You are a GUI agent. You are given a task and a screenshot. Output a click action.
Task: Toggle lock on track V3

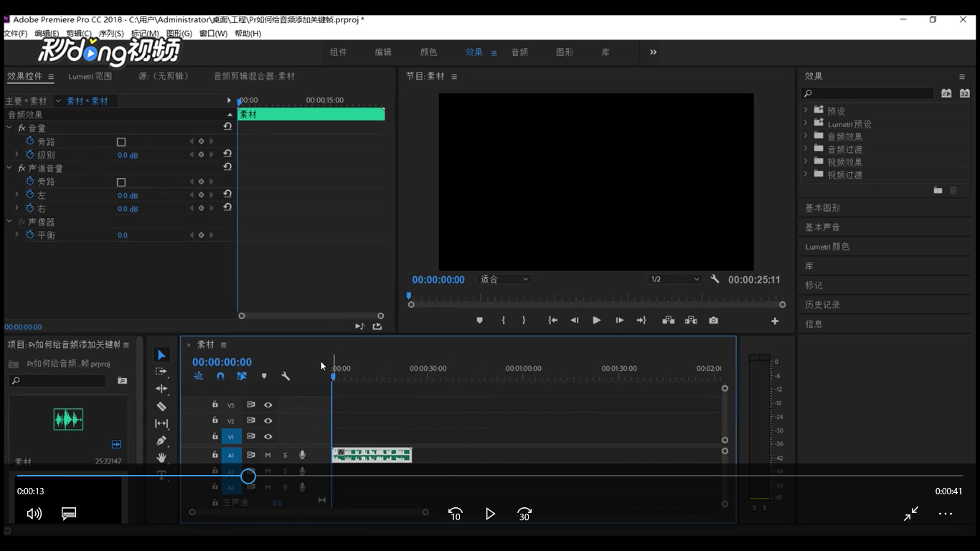[x=215, y=405]
